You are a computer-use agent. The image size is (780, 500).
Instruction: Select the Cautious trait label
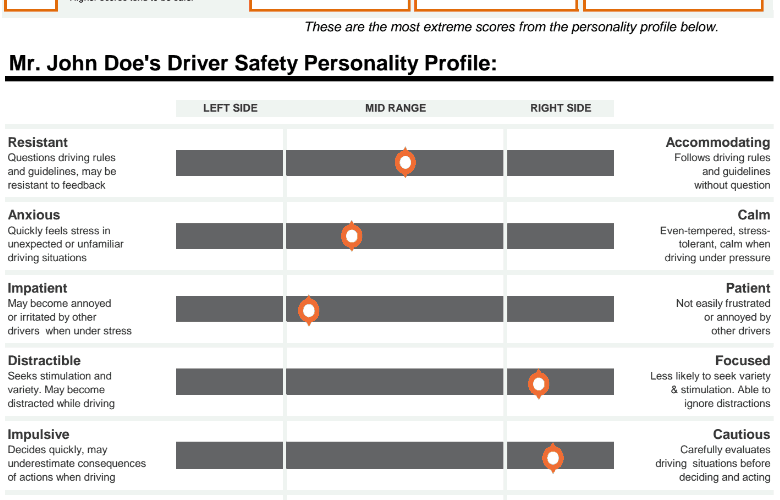741,434
